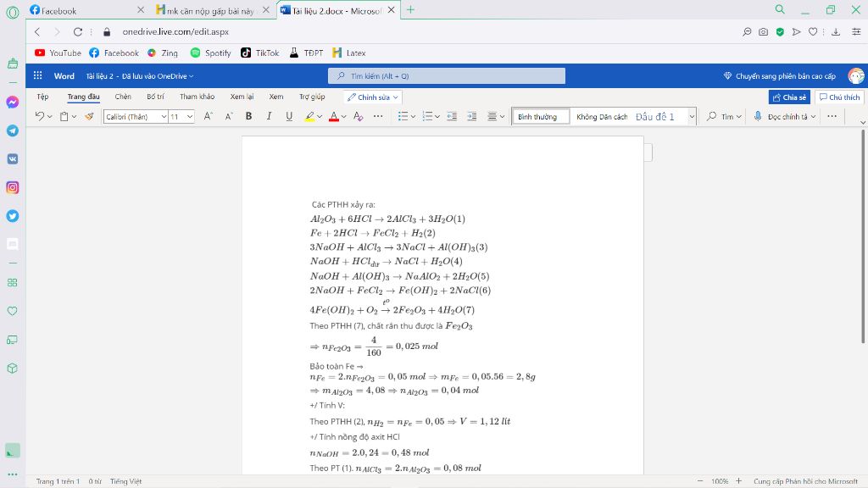Switch to the Bố trí tab
Viewport: 868px width, 488px height.
[156, 97]
